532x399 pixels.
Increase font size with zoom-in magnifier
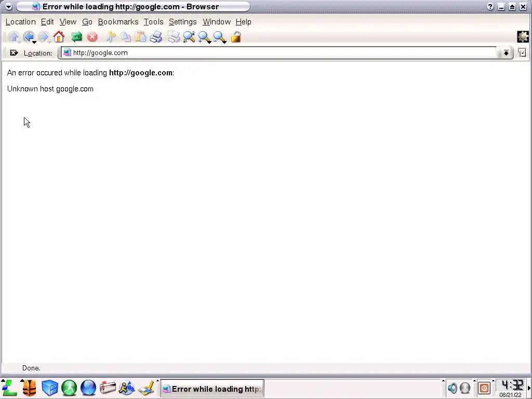[x=205, y=37]
